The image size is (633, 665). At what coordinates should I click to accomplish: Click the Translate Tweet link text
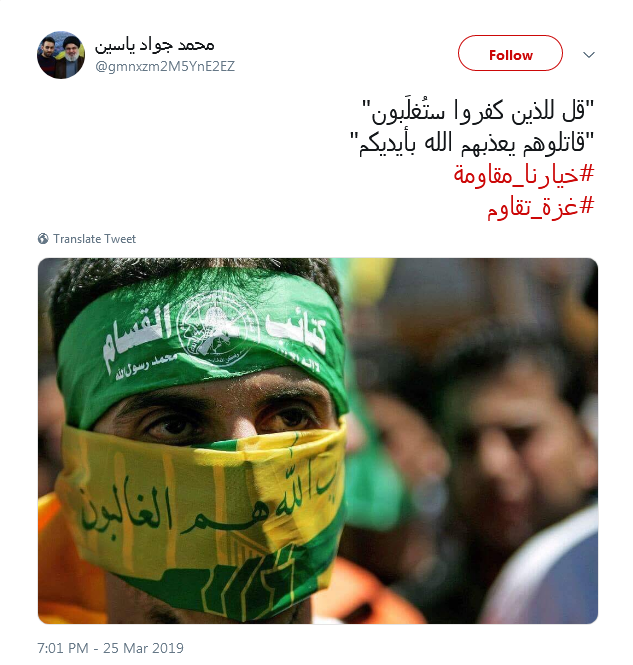pyautogui.click(x=95, y=239)
